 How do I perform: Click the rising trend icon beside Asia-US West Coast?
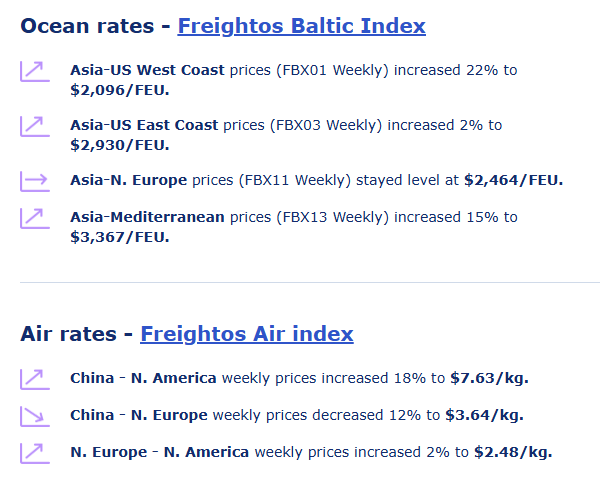34,72
